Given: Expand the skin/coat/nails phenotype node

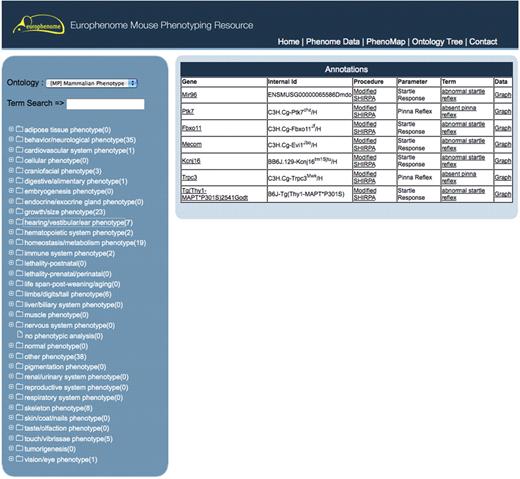Looking at the screenshot, I should pos(11,418).
